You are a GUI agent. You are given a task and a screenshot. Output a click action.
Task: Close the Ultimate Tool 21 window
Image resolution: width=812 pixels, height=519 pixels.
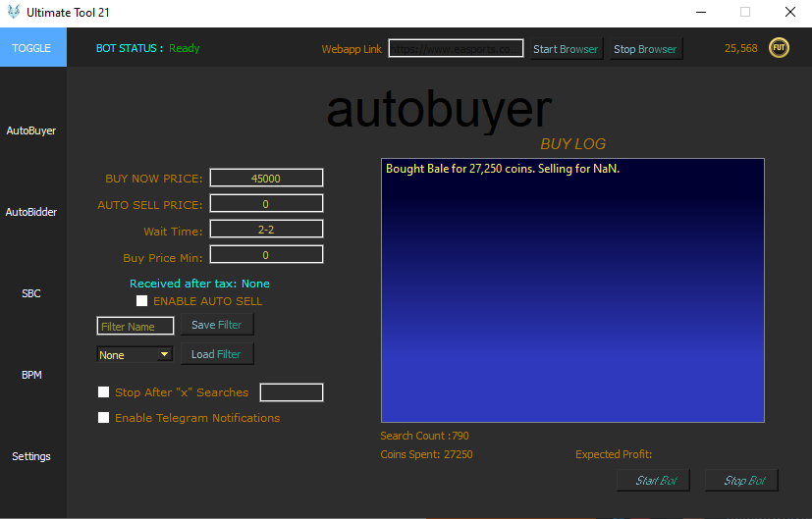click(x=790, y=12)
